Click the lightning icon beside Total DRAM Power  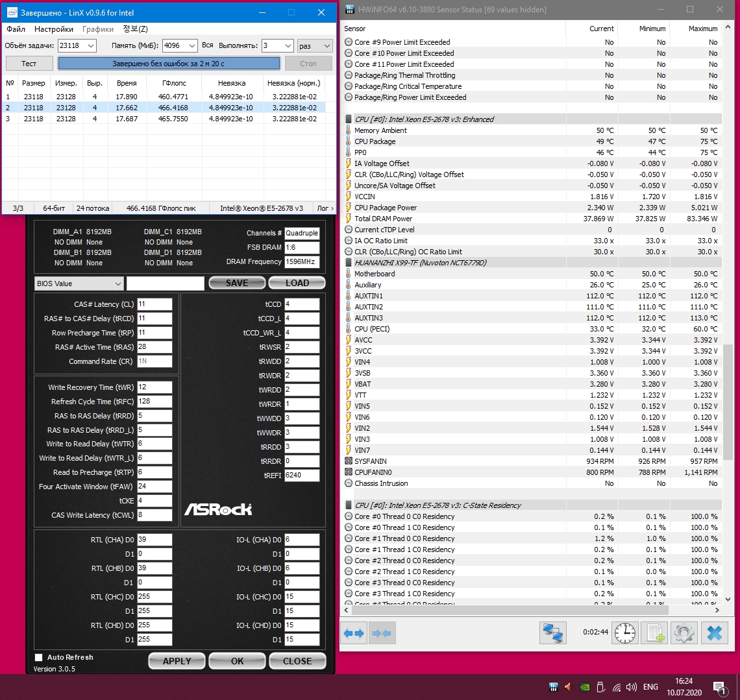[349, 219]
